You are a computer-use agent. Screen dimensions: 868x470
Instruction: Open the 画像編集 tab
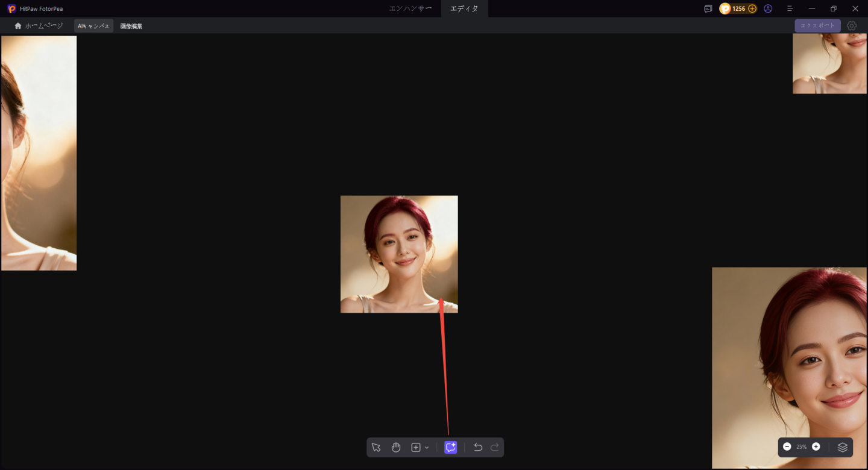pos(131,26)
